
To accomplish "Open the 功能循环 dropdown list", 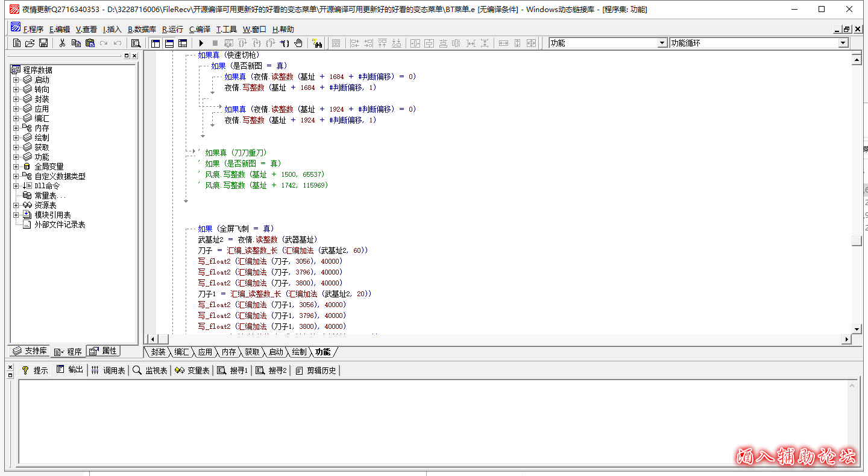I will [x=842, y=43].
